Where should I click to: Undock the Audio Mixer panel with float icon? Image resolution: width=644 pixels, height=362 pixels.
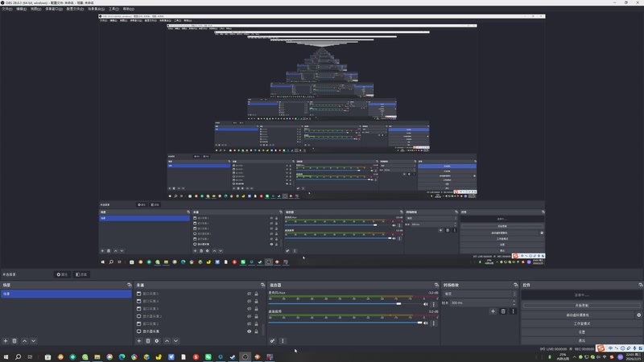click(x=436, y=285)
